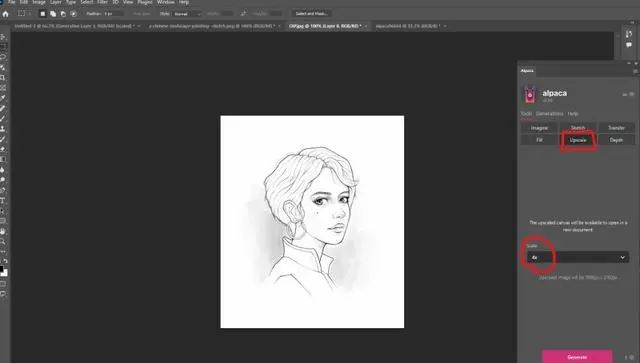Click the portrait sketch canvas image
The width and height of the screenshot is (640, 363).
click(312, 222)
